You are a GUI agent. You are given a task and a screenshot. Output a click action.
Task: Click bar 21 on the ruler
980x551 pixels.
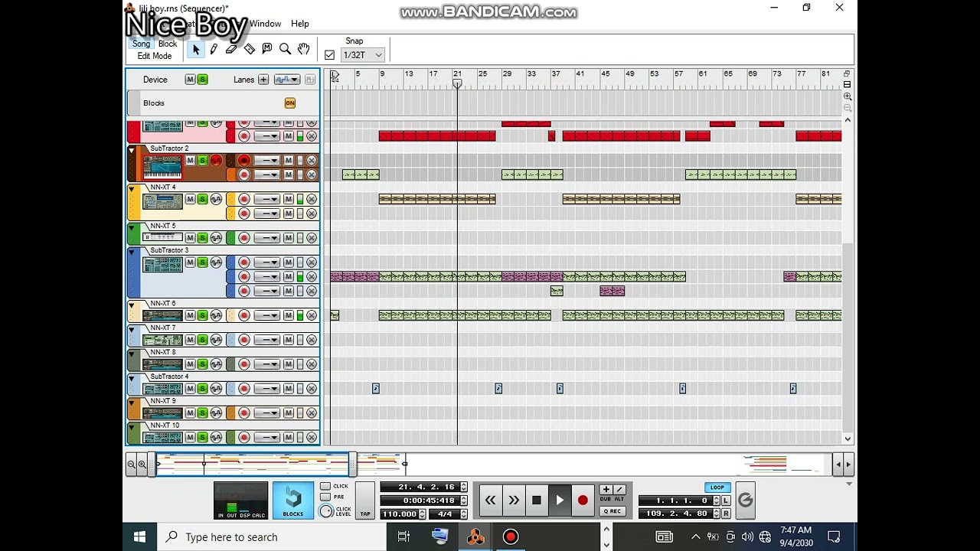pos(457,74)
